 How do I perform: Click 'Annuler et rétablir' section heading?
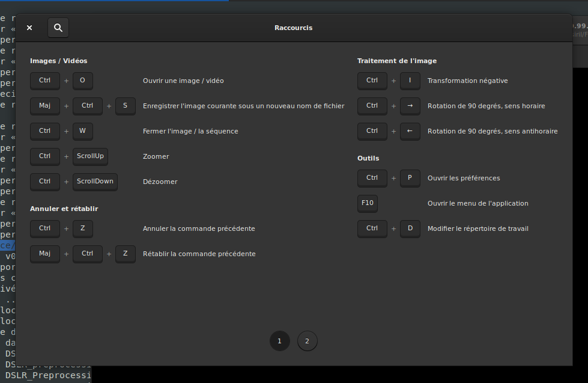64,209
